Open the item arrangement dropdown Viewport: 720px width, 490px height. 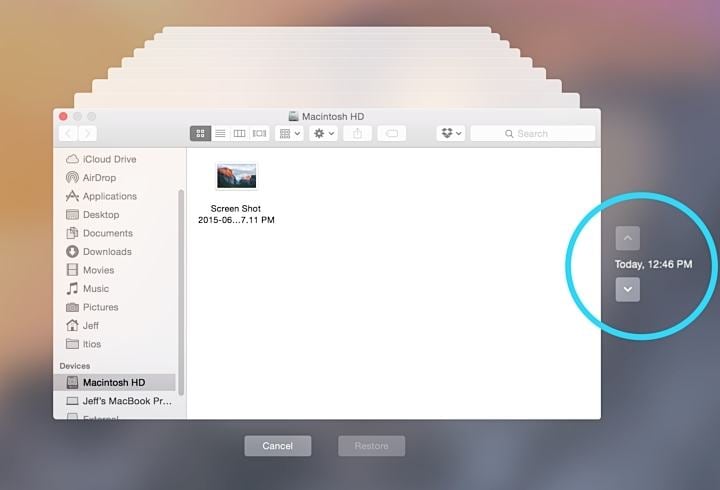click(x=289, y=134)
